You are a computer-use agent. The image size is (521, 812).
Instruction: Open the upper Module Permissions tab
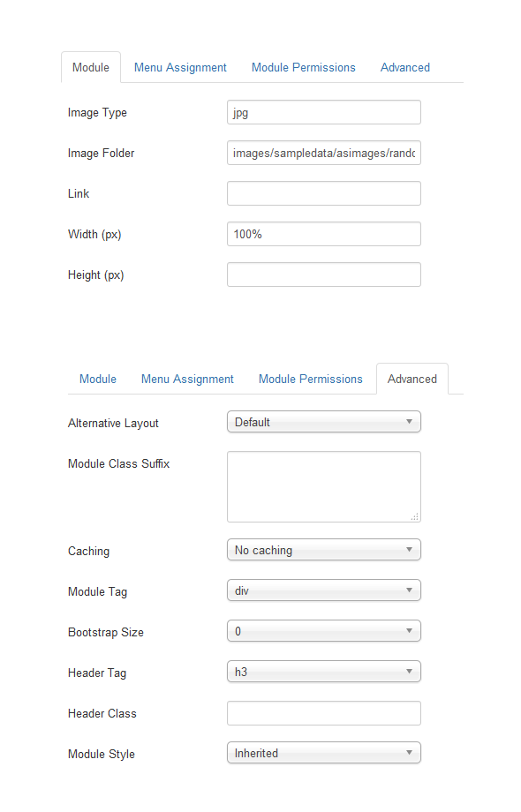pyautogui.click(x=304, y=67)
